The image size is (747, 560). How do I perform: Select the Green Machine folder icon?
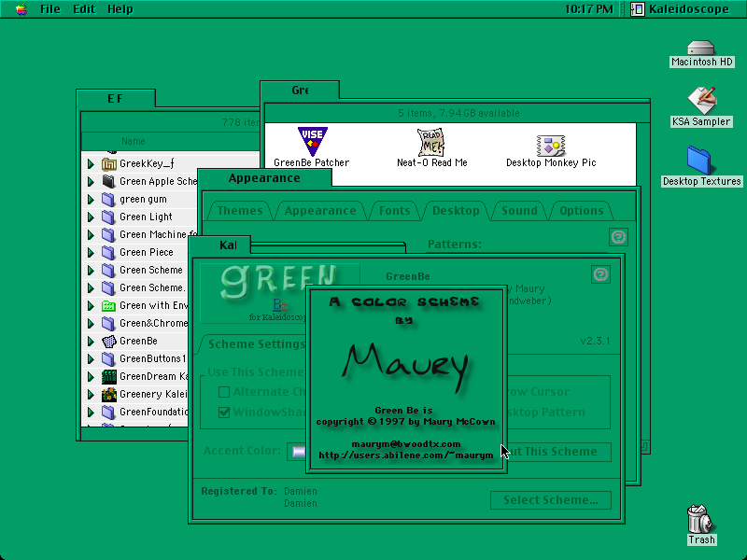click(108, 235)
